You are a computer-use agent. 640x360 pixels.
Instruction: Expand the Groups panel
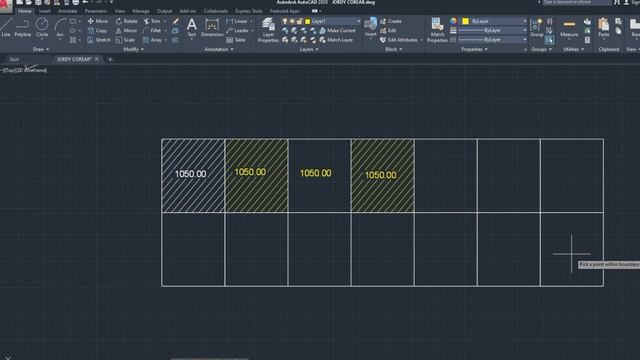pyautogui.click(x=541, y=49)
